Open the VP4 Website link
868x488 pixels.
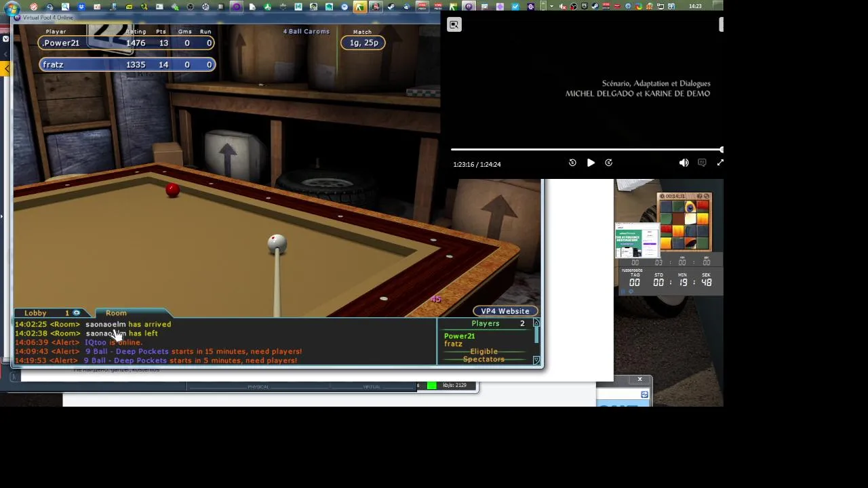coord(505,311)
